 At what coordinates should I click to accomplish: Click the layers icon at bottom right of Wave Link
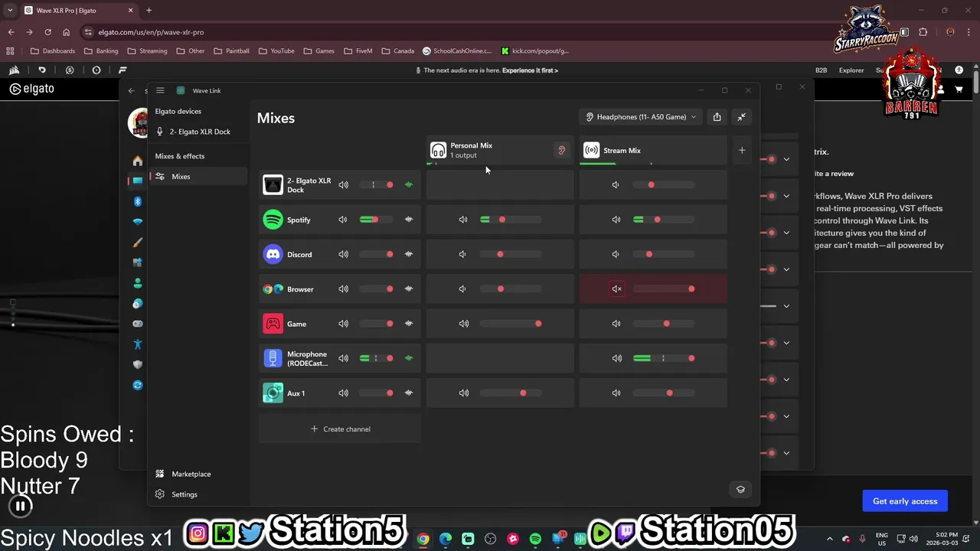pos(740,489)
